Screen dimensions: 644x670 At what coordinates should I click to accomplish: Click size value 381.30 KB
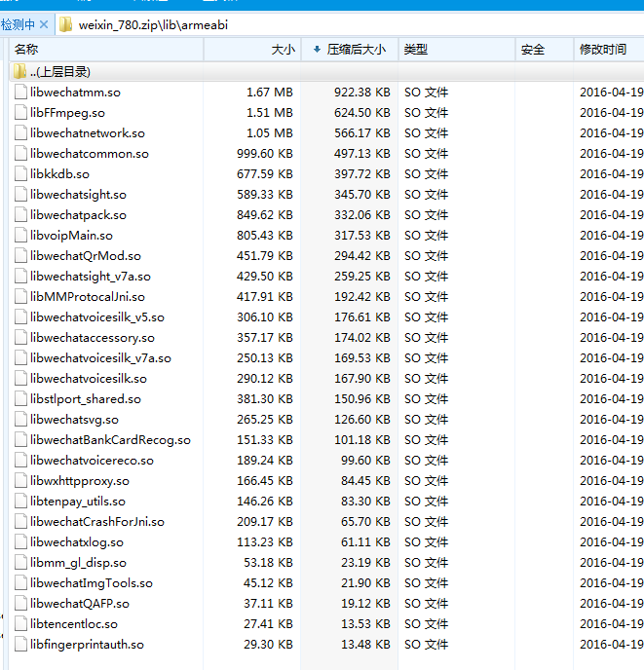[x=265, y=399]
